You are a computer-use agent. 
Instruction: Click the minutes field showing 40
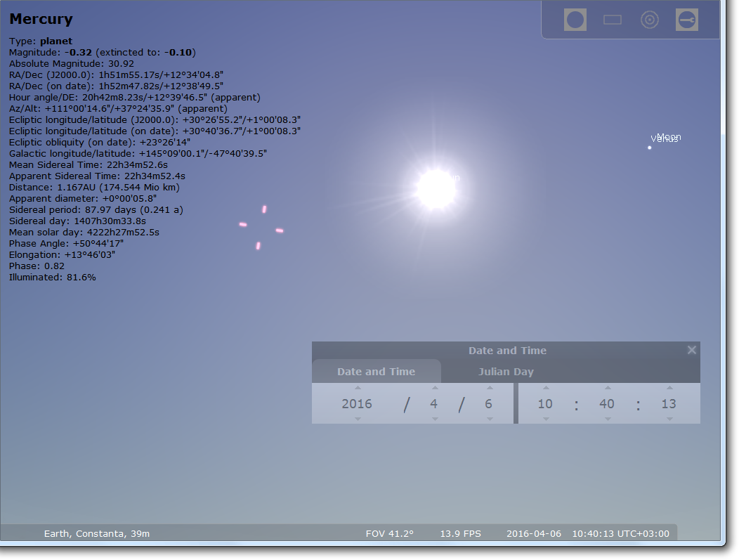pos(607,404)
